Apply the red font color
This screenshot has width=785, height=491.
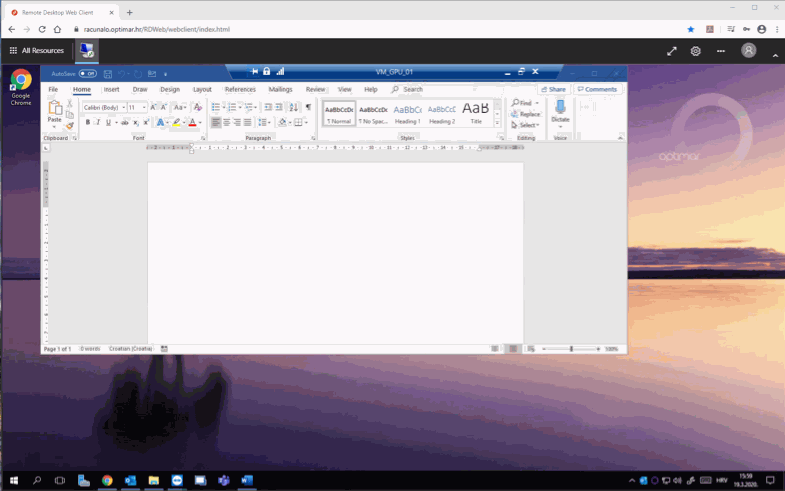click(192, 122)
